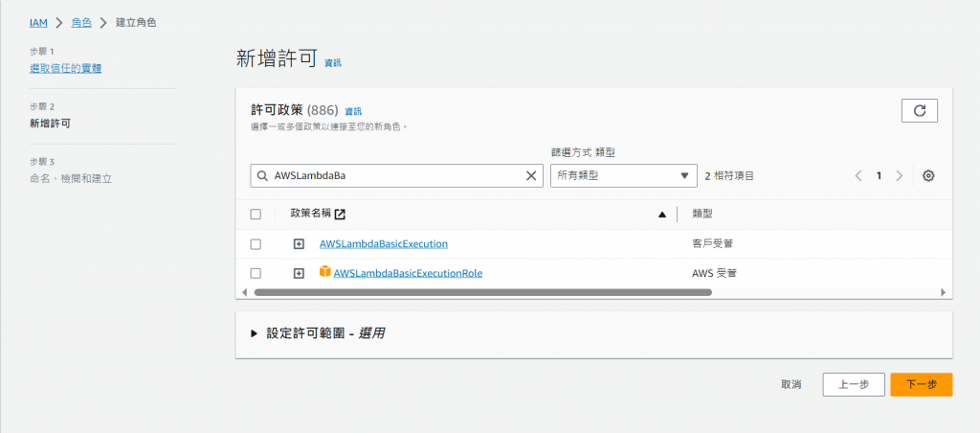Go to next page arrow

point(899,176)
